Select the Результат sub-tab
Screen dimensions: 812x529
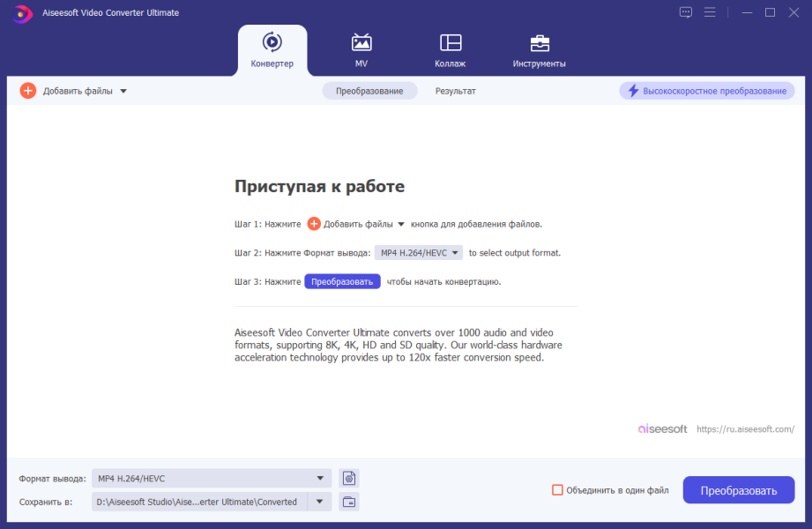(455, 91)
